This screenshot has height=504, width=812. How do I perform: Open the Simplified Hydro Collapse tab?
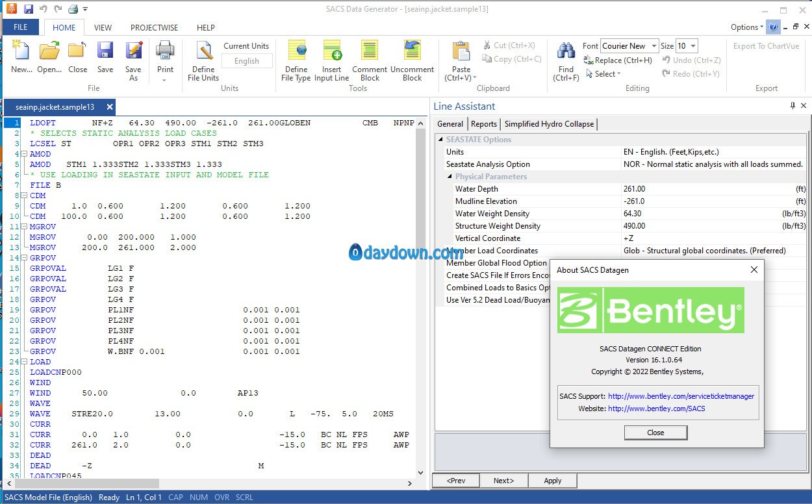548,124
